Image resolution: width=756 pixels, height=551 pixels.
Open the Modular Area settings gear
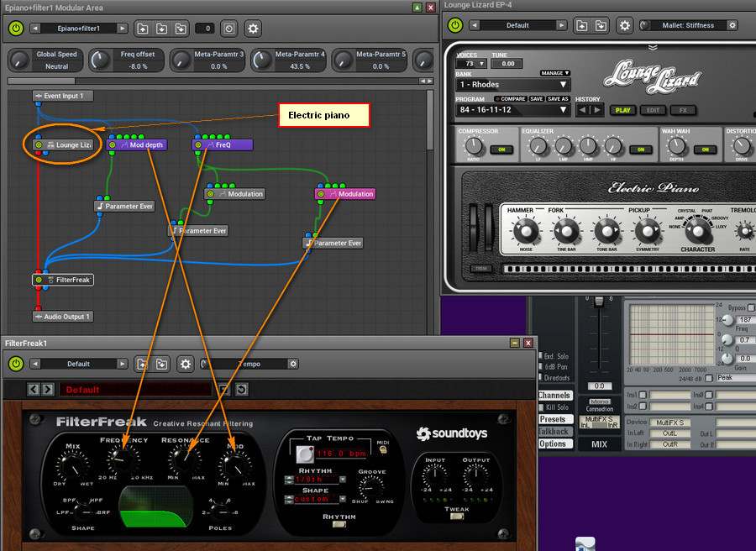pos(253,29)
